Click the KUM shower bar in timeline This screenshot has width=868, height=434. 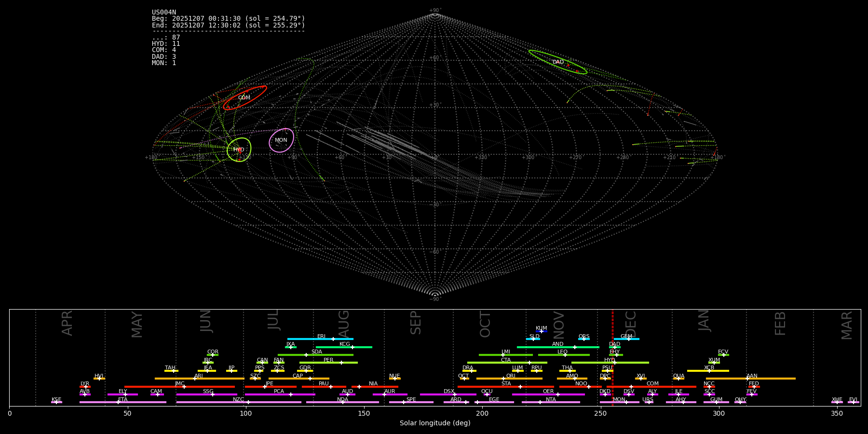click(x=542, y=331)
